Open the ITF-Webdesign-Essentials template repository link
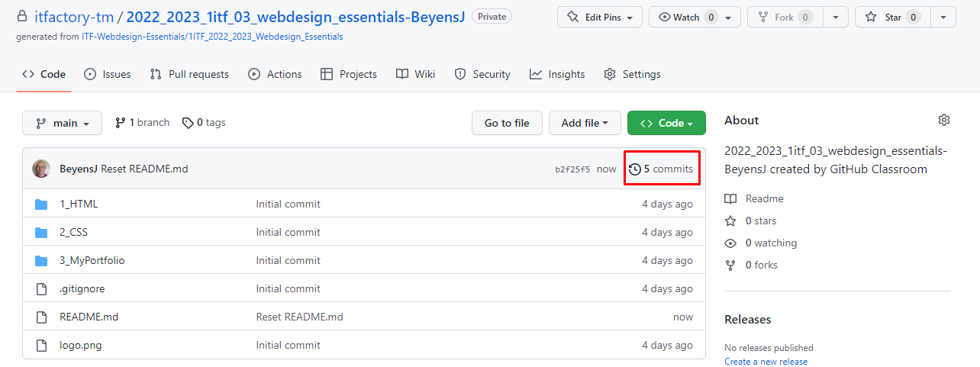The height and width of the screenshot is (367, 980). tap(212, 36)
